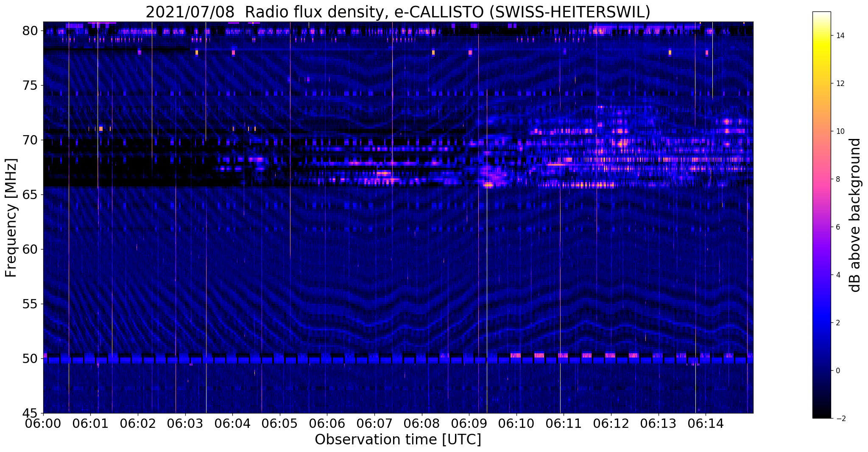The width and height of the screenshot is (868, 452).
Task: Click the 06:12 time tick label
Action: click(x=611, y=423)
